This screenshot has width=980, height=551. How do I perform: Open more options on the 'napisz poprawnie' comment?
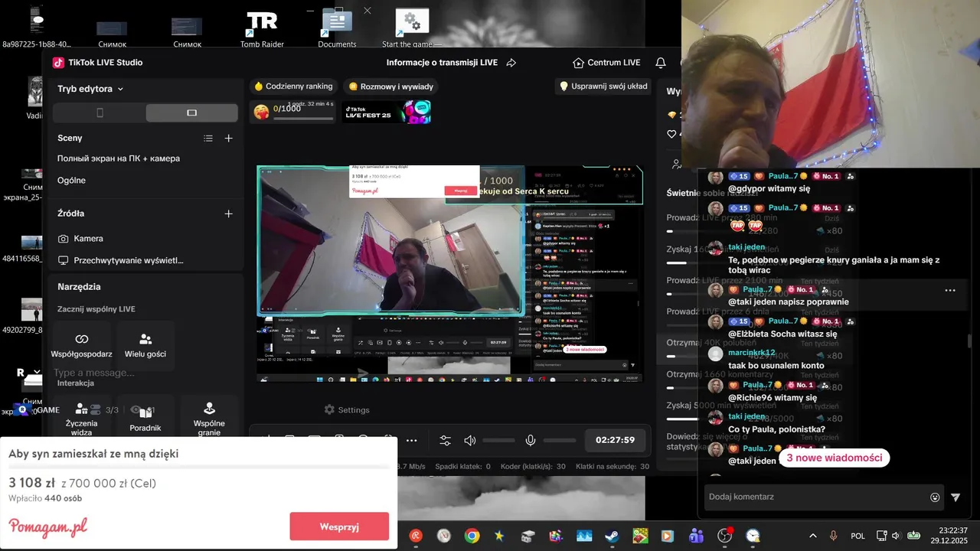click(x=950, y=290)
